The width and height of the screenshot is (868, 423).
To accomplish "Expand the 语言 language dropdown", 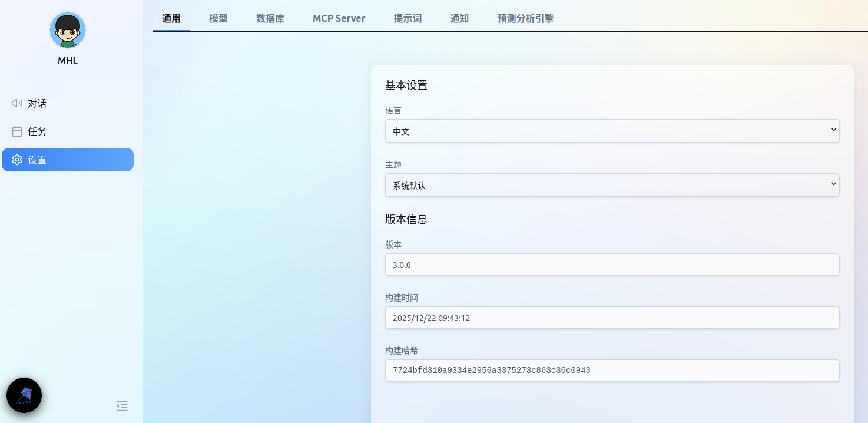I will click(612, 131).
